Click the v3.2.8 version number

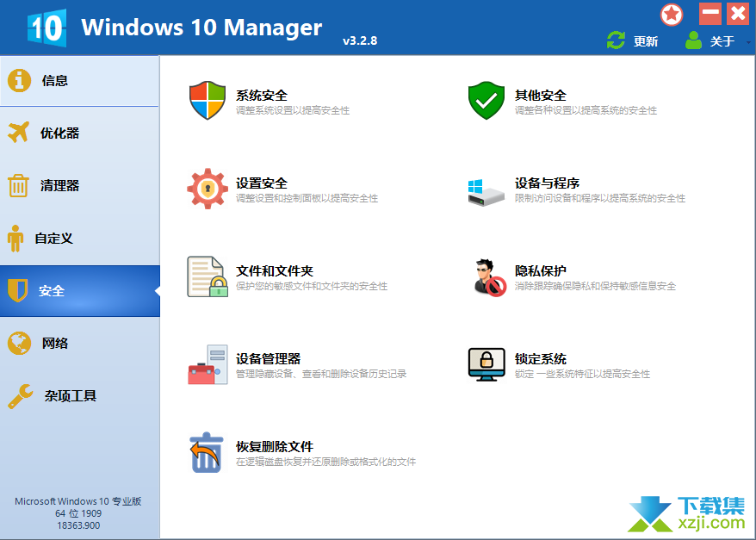(360, 41)
